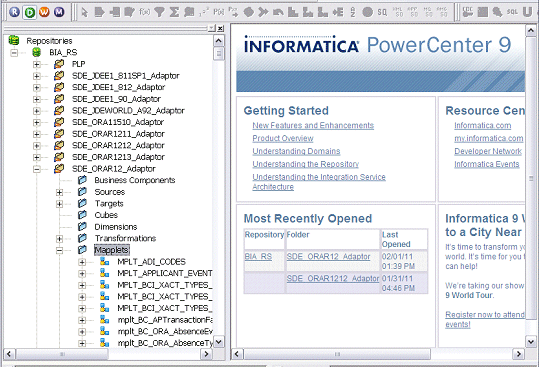539x367 pixels.
Task: Open the Developer Network link
Action: pos(488,151)
